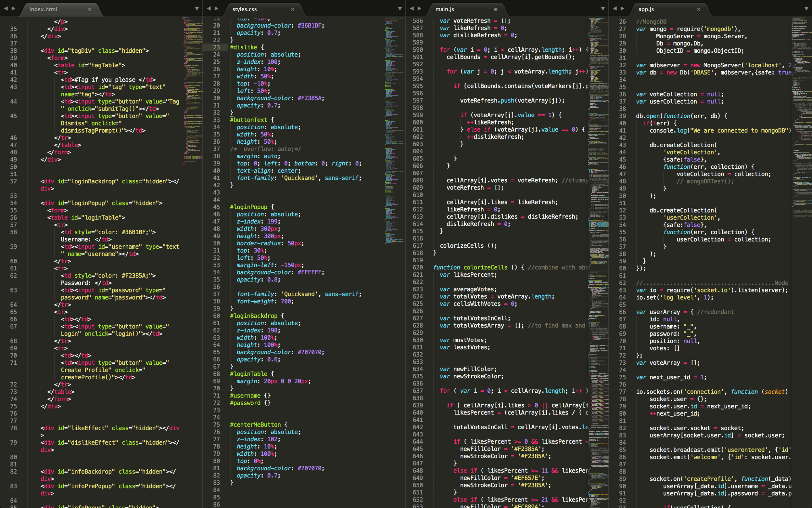Click line number 23 in styles.css gutter

pos(217,47)
